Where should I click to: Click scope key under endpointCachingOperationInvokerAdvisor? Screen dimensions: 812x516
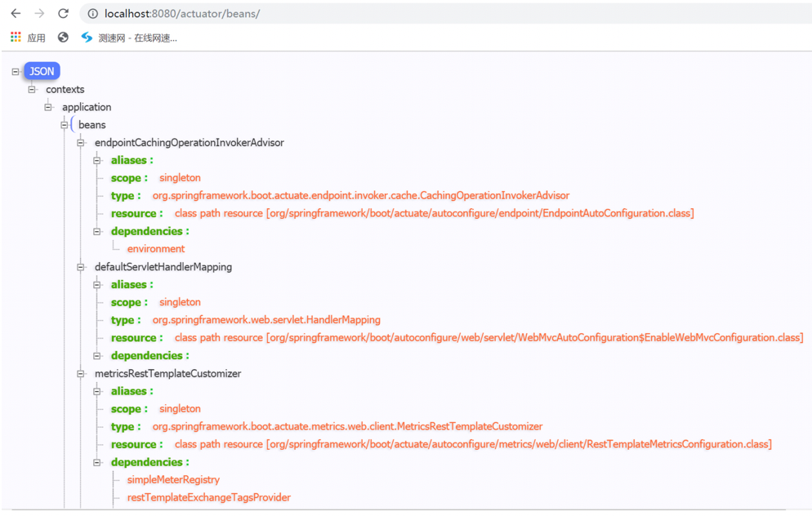[x=129, y=178]
